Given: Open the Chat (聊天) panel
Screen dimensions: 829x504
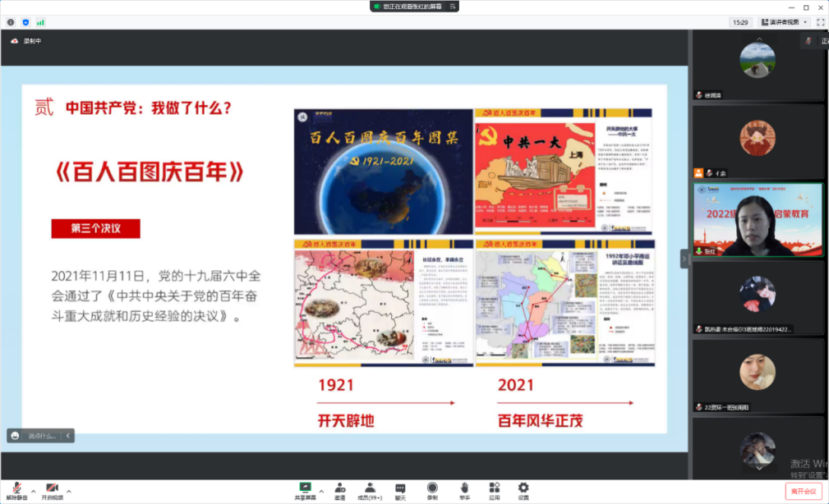Looking at the screenshot, I should [x=400, y=489].
